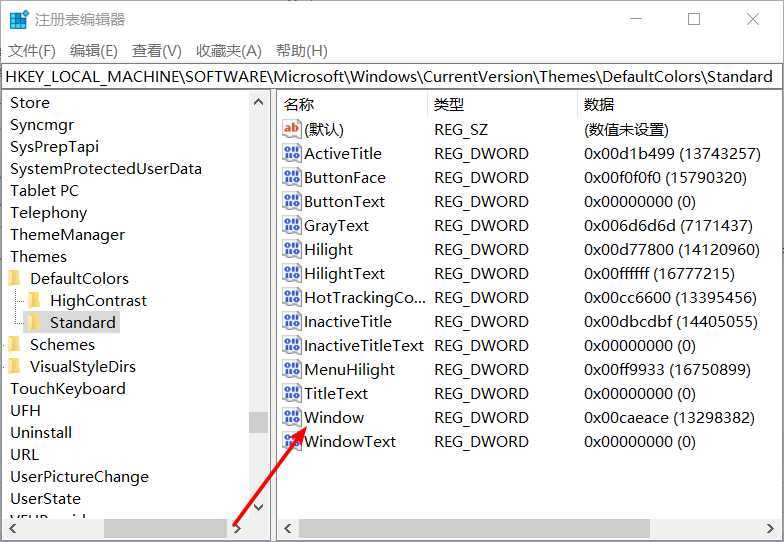The image size is (784, 542).
Task: Open the 编辑(E) menu
Action: pyautogui.click(x=94, y=50)
